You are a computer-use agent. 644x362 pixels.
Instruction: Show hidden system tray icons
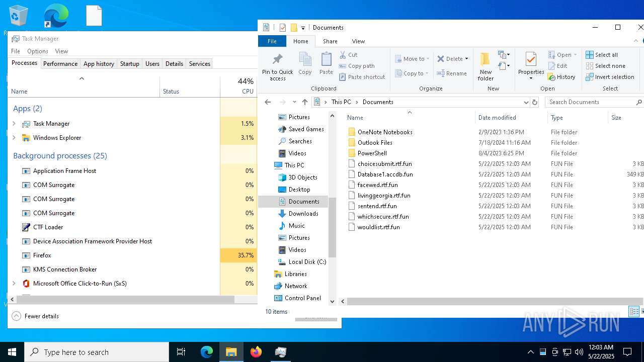point(530,352)
